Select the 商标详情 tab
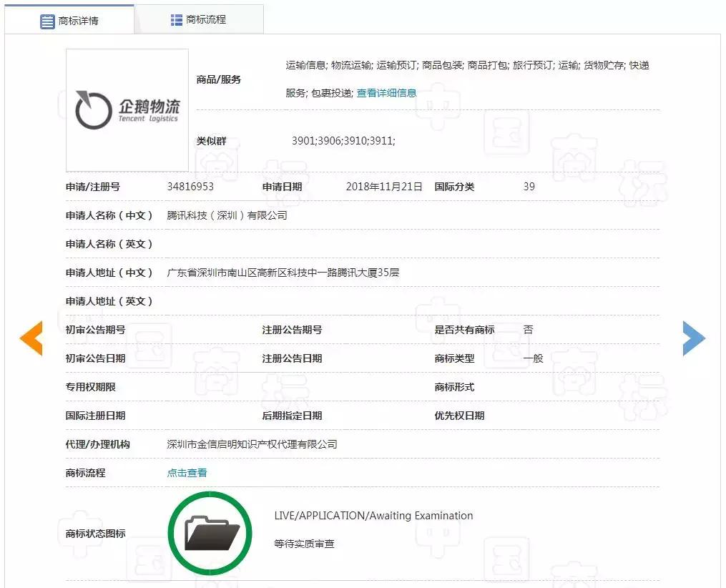 click(x=77, y=20)
